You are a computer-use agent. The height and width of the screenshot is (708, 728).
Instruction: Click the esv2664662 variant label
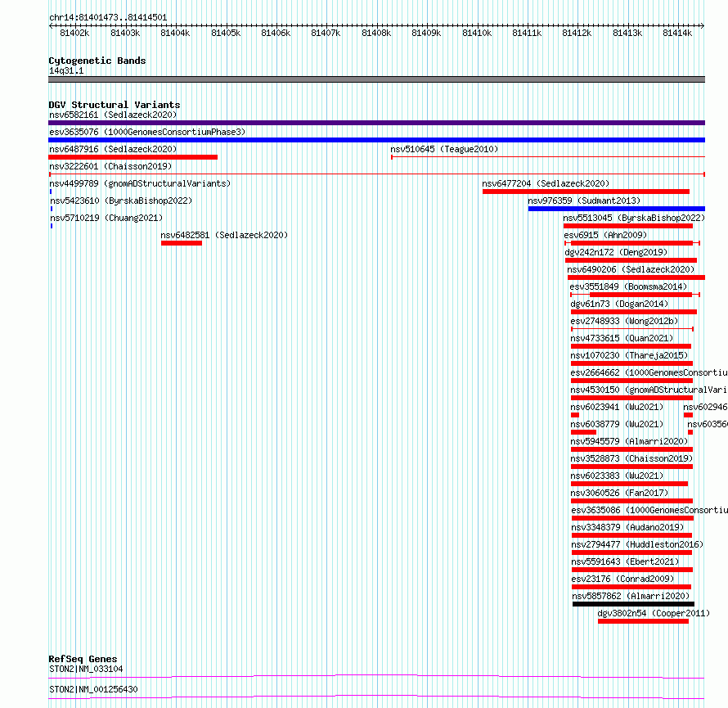(x=649, y=372)
